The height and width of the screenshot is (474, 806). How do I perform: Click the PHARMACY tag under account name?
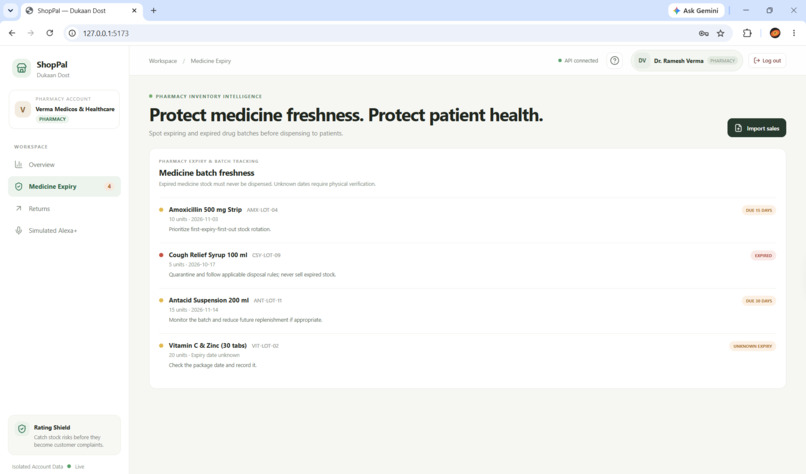point(52,119)
